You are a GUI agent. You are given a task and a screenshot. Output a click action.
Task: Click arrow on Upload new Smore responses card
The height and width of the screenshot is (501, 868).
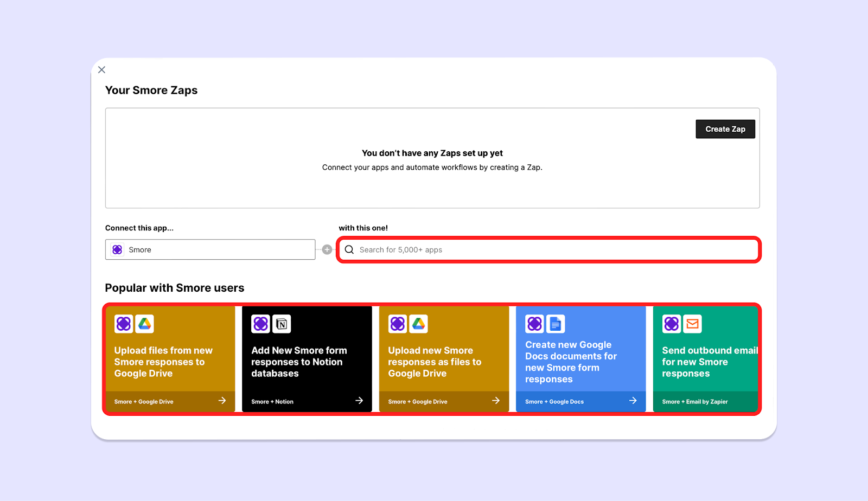click(x=496, y=401)
